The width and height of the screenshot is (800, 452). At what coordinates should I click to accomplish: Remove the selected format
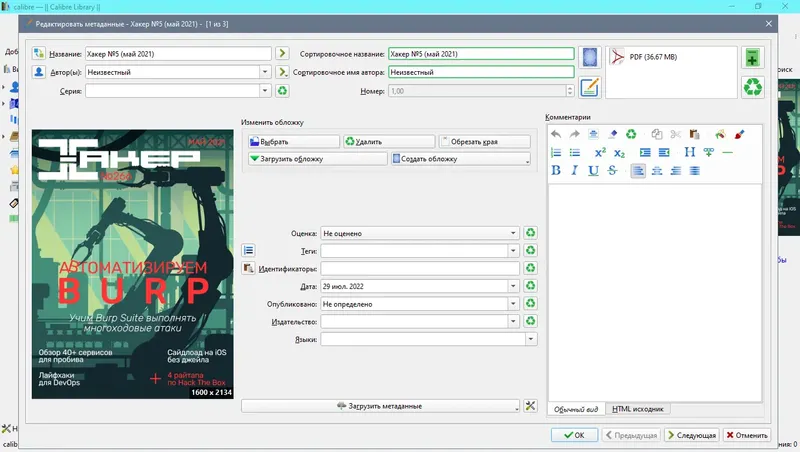pos(753,87)
